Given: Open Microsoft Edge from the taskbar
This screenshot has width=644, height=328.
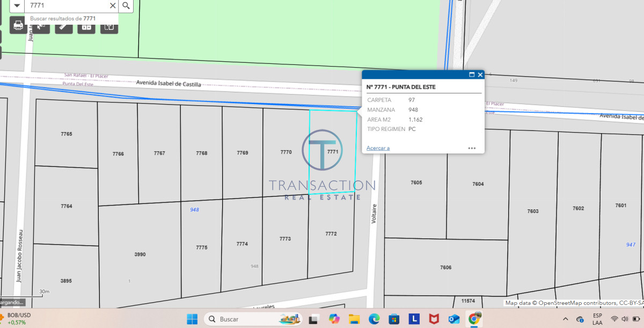Looking at the screenshot, I should coord(374,319).
